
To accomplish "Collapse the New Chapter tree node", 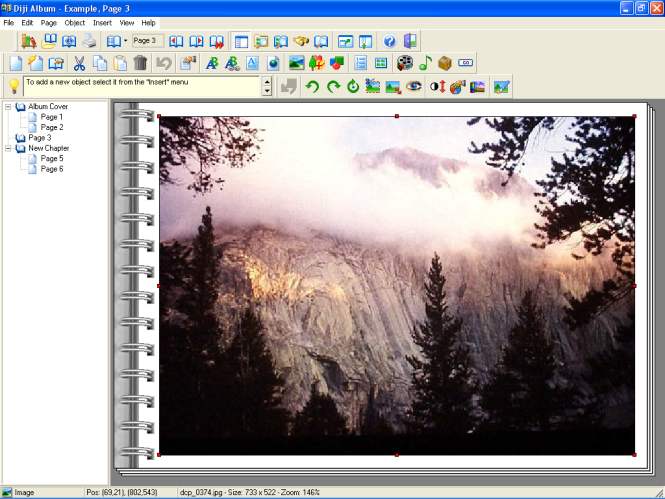I will 9,148.
